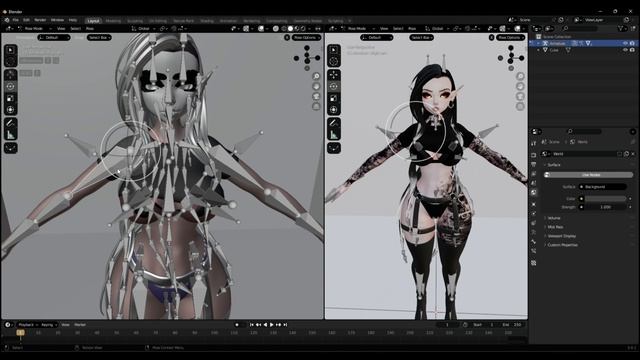Select the Move tool in right viewport

tap(334, 75)
